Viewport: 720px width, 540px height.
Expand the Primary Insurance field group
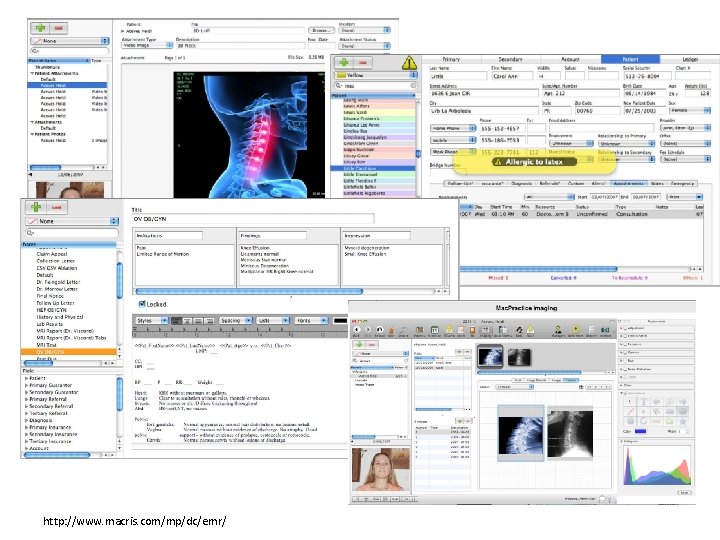pyautogui.click(x=26, y=427)
